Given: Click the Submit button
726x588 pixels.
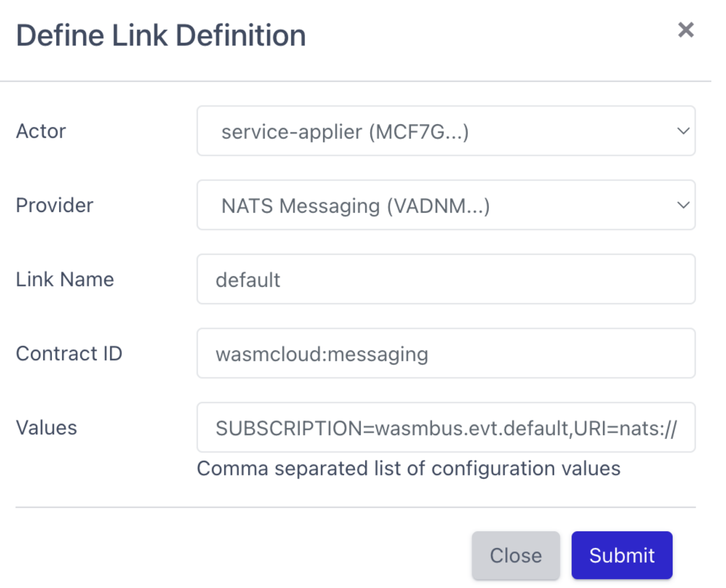Looking at the screenshot, I should click(623, 555).
